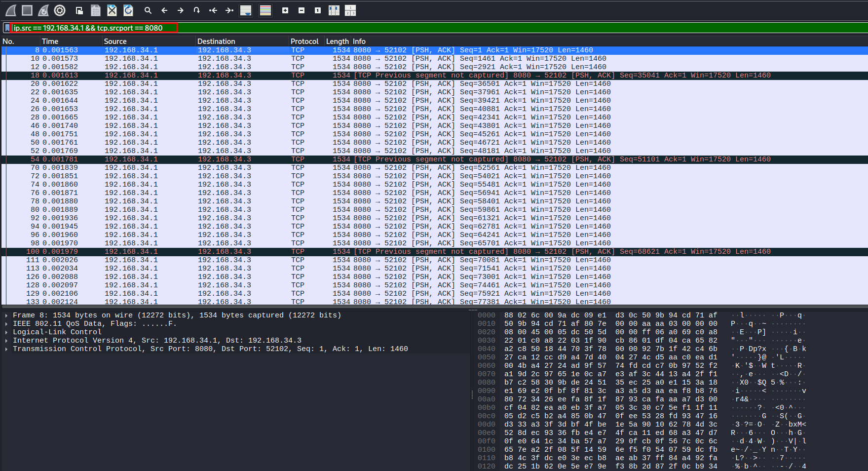Viewport: 868px width, 471px height.
Task: Zoom in on the packet list text
Action: (x=285, y=10)
